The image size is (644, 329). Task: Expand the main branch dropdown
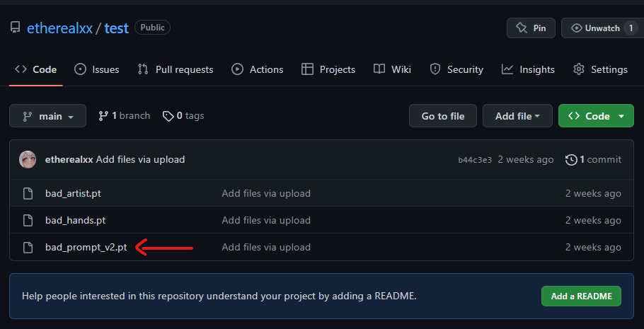48,116
